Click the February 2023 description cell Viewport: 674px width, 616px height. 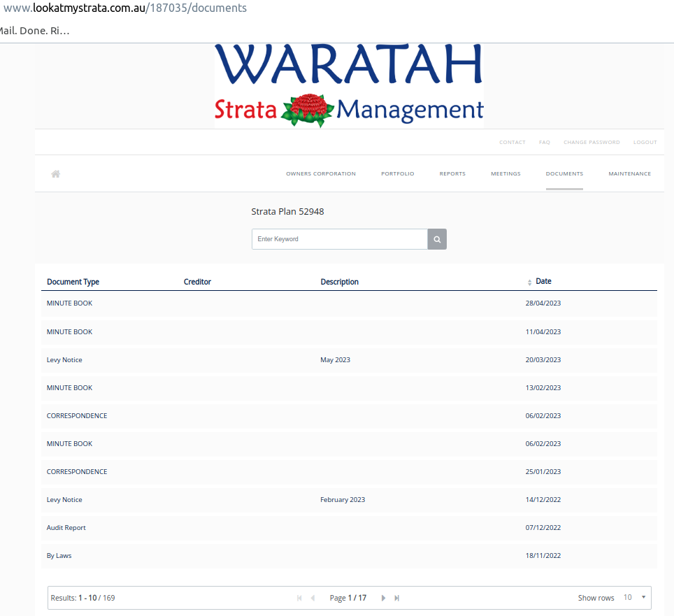point(343,499)
